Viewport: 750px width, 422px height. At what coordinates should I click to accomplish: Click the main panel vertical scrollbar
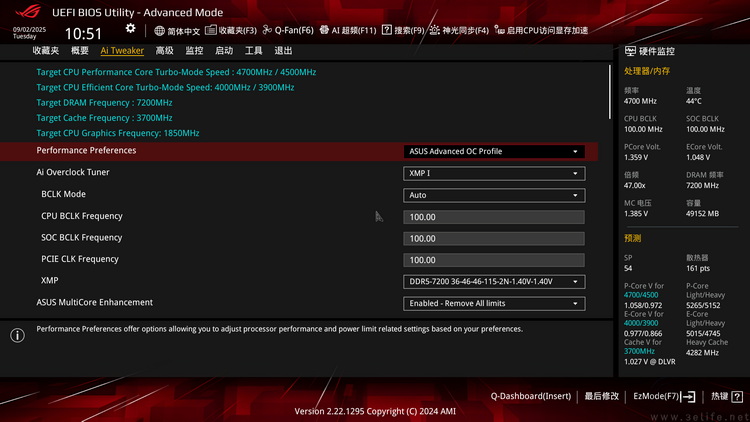[x=609, y=92]
